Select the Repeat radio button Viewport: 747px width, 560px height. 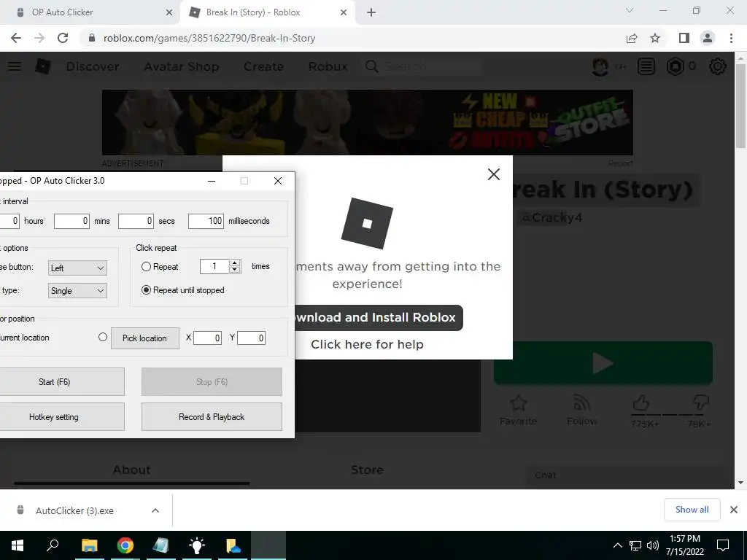pyautogui.click(x=146, y=267)
